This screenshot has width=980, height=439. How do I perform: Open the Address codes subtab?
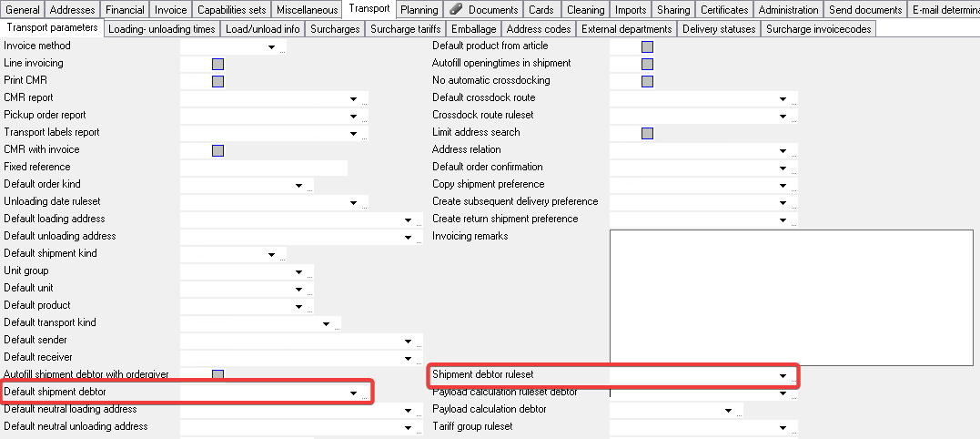539,29
